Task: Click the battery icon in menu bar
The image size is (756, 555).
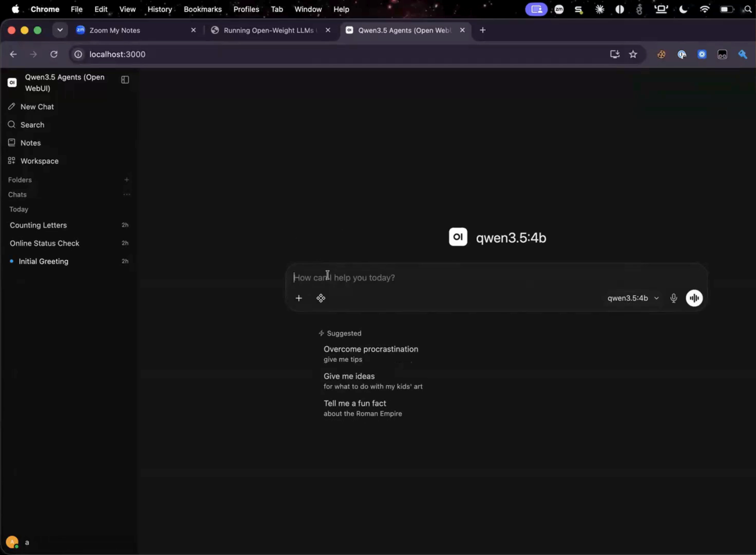Action: pos(726,9)
